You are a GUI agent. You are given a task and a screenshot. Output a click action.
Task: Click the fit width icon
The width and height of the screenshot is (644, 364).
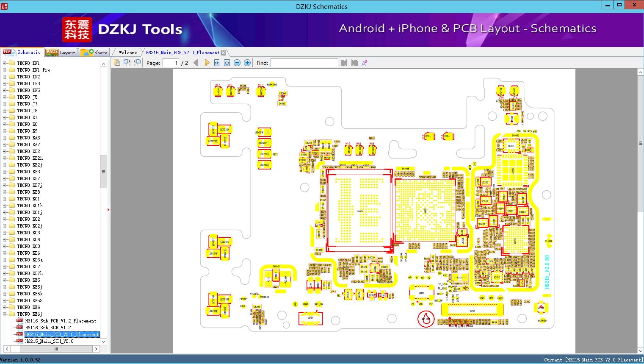click(x=217, y=63)
